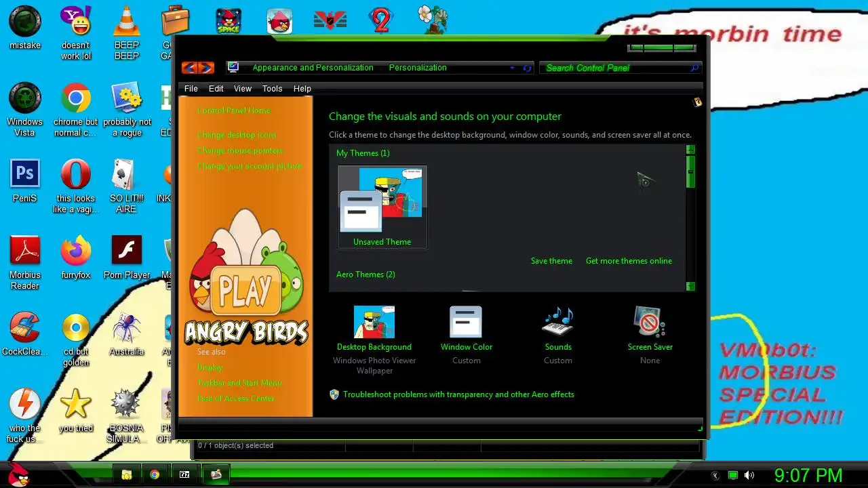Select the 'mistake' desktop icon

pos(24,28)
